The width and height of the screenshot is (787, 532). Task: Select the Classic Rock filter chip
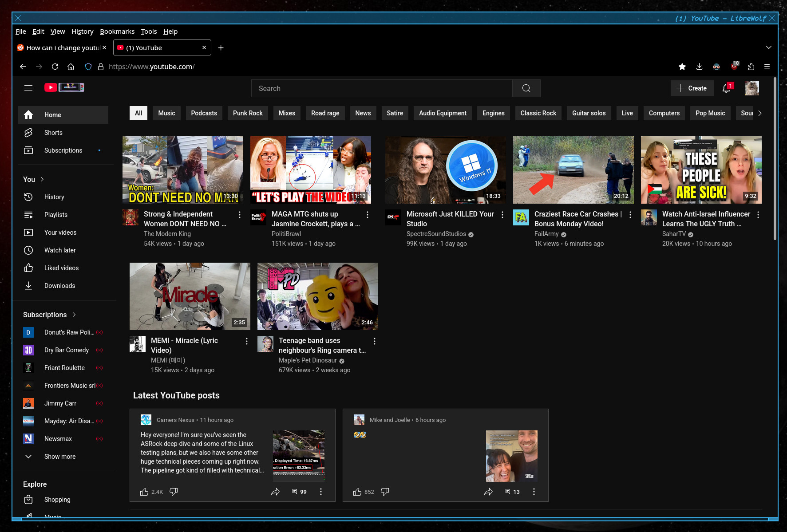(x=538, y=113)
